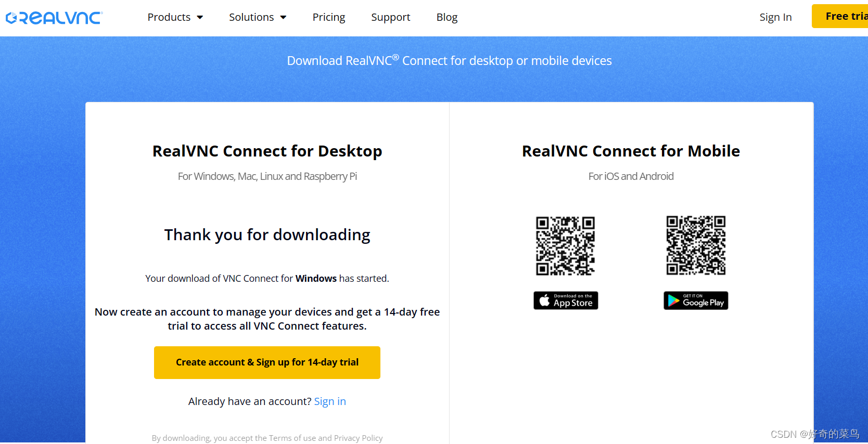Click the RealVNC Connect for Desktop heading
This screenshot has width=868, height=444.
click(x=267, y=151)
